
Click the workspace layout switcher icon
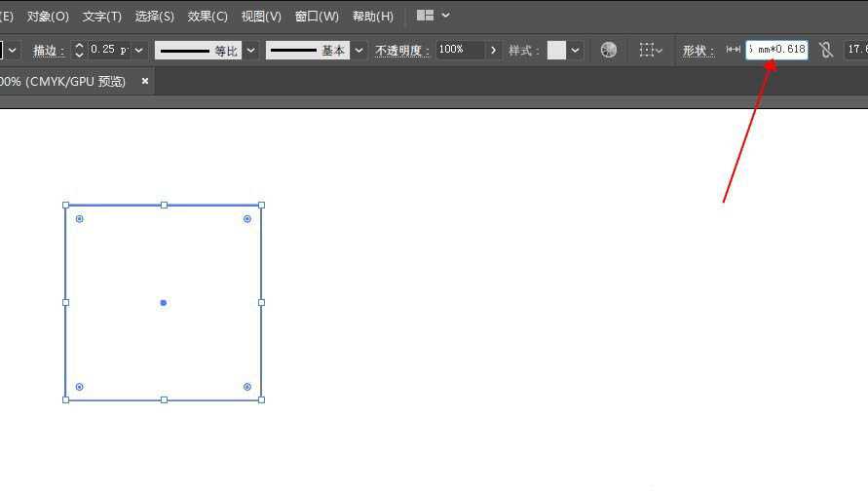coord(425,16)
